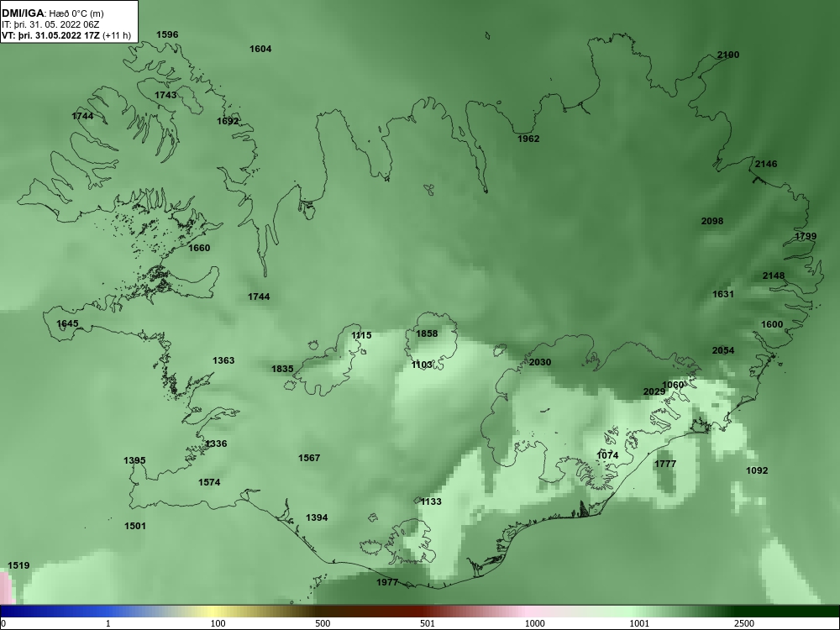Click the 1501 value offshore
Screen dimensions: 840x630
pyautogui.click(x=135, y=526)
